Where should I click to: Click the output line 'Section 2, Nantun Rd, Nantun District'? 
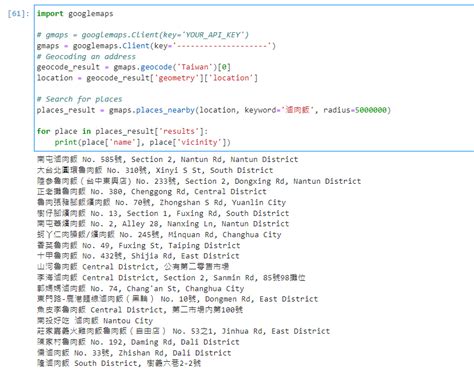point(168,159)
